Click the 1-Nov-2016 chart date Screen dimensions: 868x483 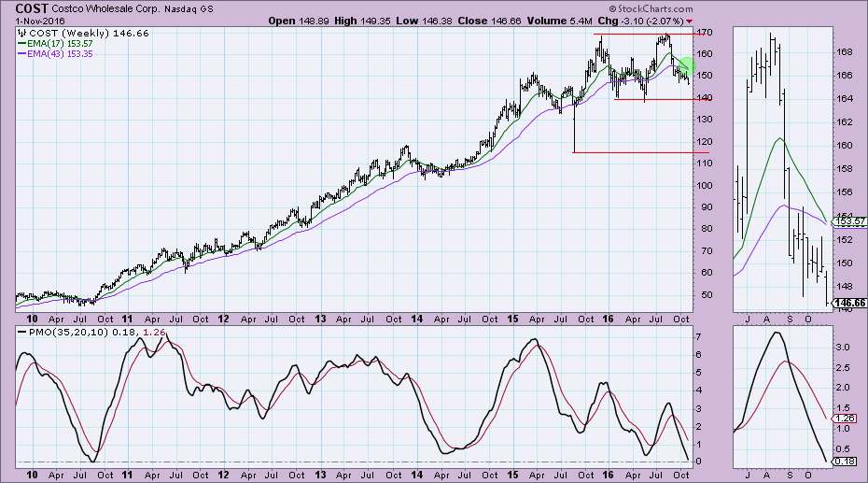[40, 21]
